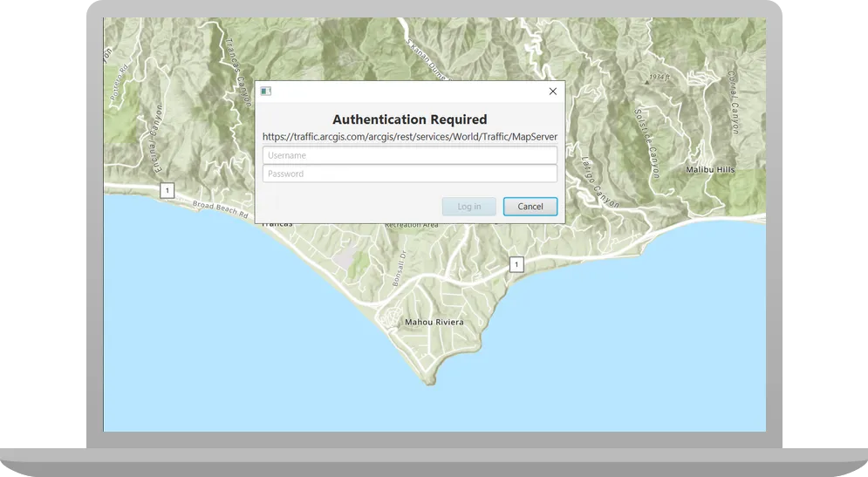This screenshot has width=868, height=477.
Task: Click the Broad Beach Rd map label
Action: point(221,209)
